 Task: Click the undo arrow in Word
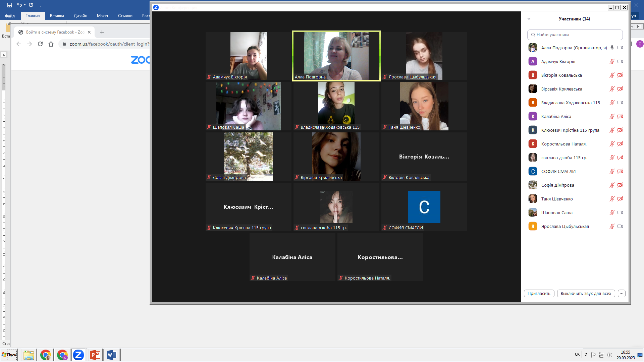coord(19,5)
